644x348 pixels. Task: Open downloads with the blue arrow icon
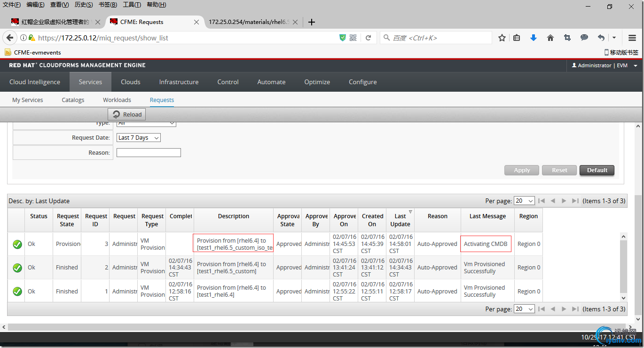pyautogui.click(x=534, y=38)
